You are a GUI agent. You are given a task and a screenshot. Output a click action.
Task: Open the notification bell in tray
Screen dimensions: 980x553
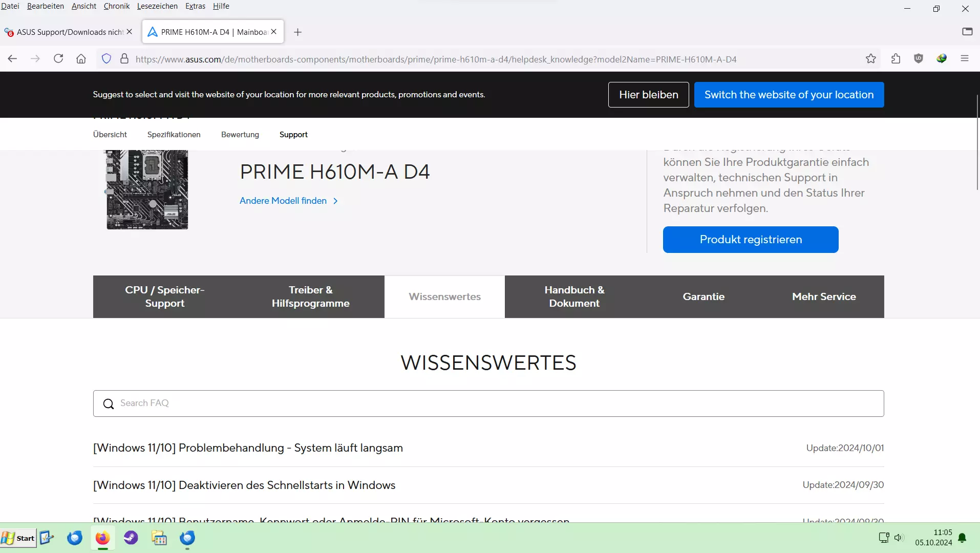click(x=963, y=538)
